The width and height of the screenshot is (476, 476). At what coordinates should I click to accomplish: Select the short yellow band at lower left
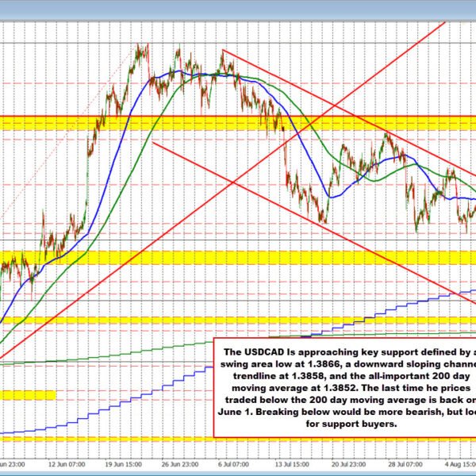pos(28,395)
